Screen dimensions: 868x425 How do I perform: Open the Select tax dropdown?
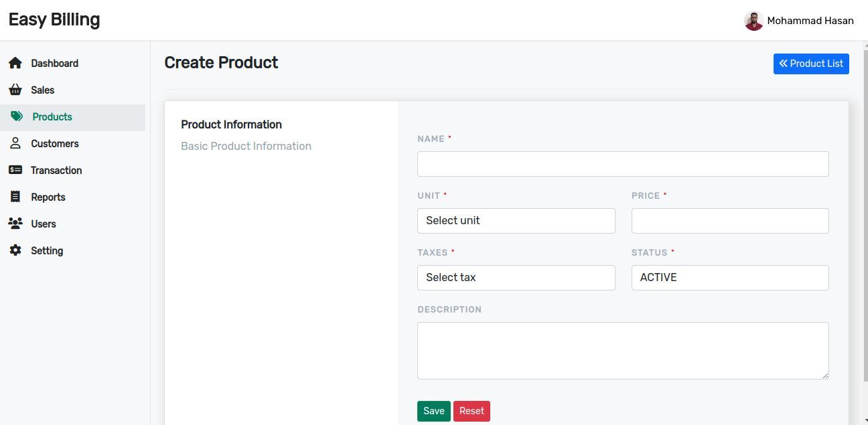click(516, 278)
